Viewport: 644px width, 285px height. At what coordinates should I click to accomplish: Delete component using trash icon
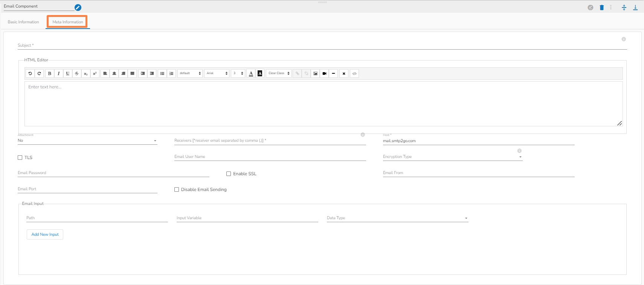tap(601, 8)
